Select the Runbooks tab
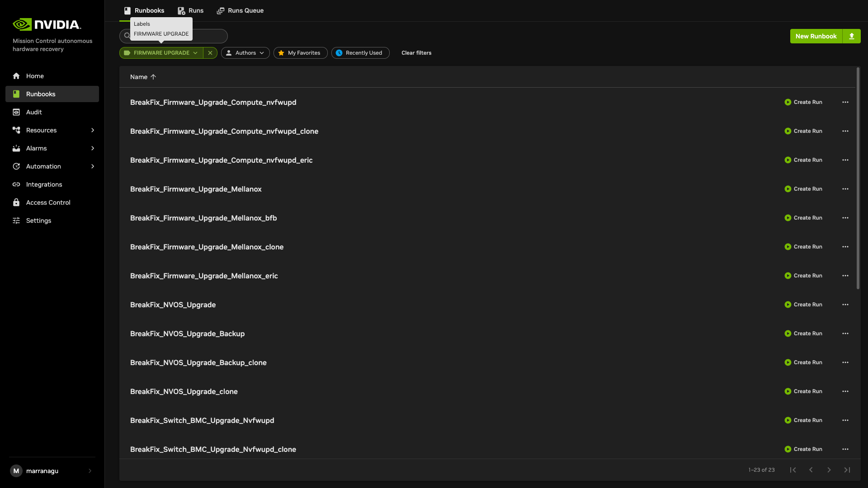 (x=144, y=10)
